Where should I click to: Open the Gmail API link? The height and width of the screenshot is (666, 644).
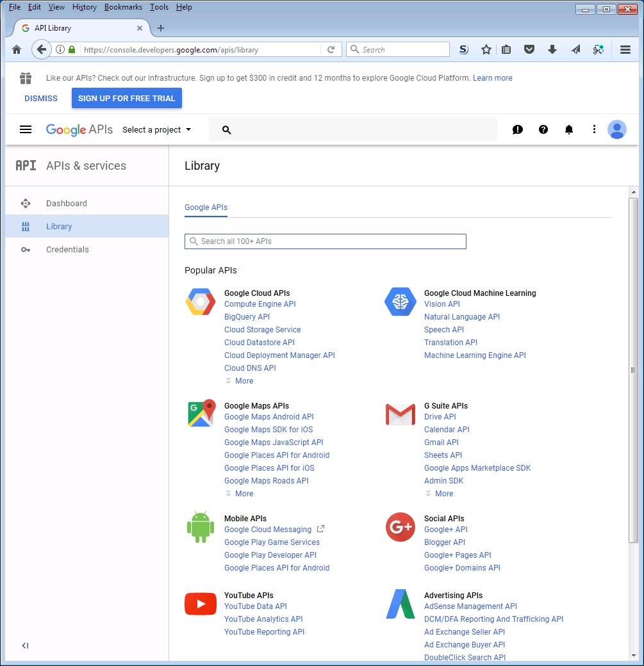pos(442,442)
